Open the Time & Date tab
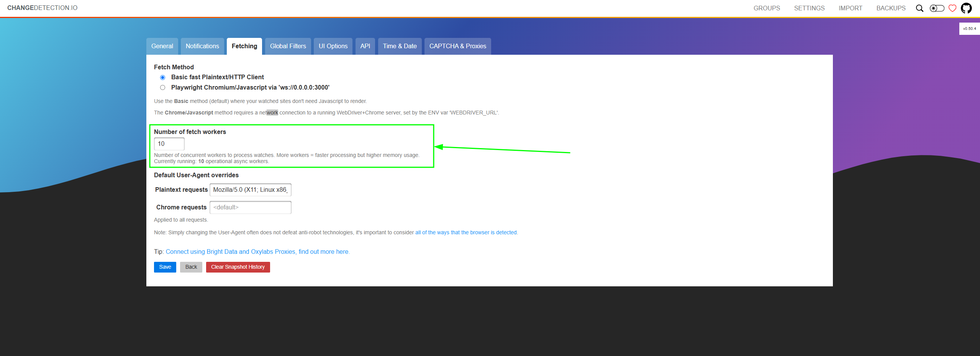980x356 pixels. coord(400,46)
